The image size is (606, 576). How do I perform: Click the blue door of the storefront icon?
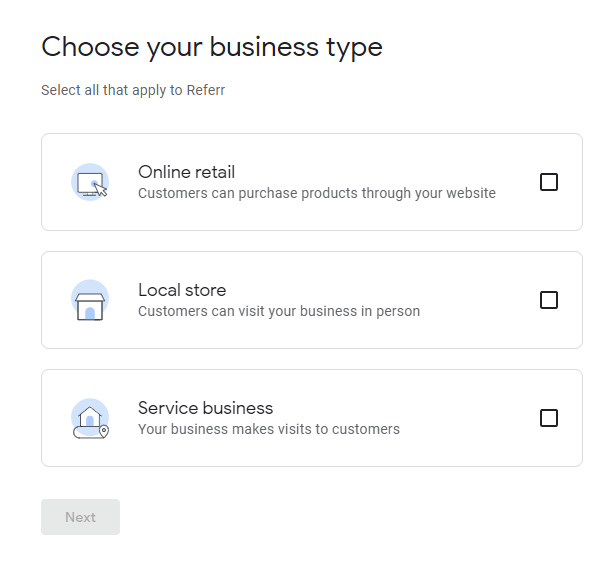(90, 313)
